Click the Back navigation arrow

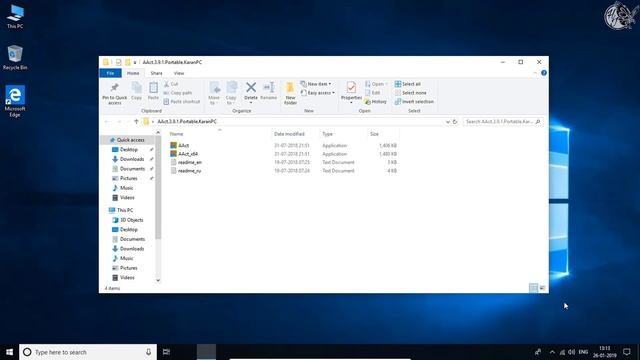point(107,122)
